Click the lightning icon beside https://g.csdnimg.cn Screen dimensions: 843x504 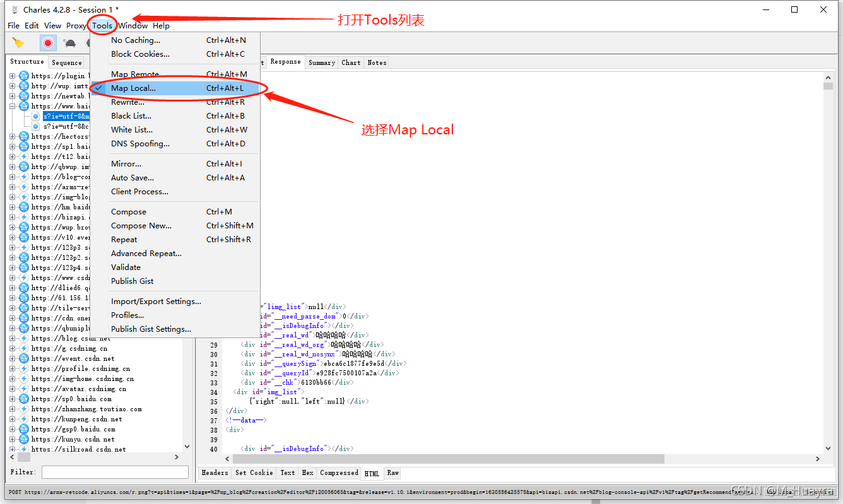pos(24,348)
